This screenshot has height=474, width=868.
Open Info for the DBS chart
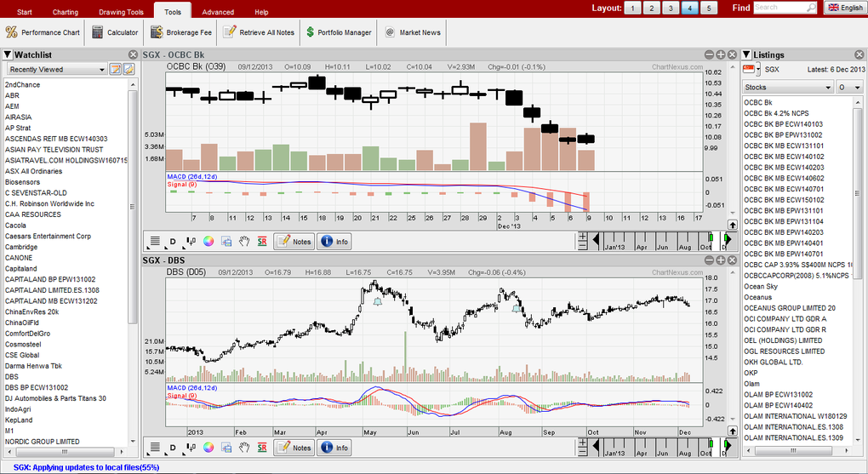tap(334, 448)
